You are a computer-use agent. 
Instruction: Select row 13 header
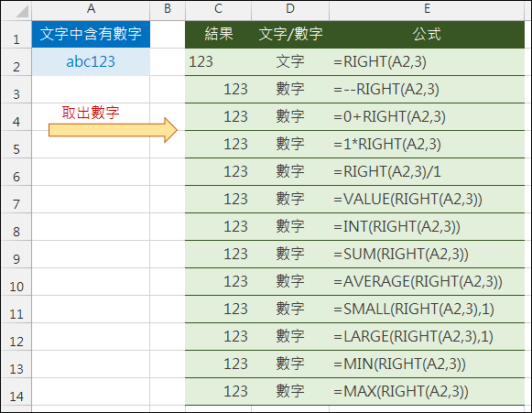click(16, 364)
